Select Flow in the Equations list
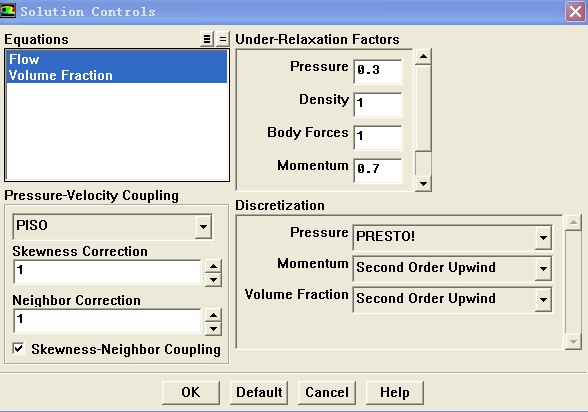 117,59
